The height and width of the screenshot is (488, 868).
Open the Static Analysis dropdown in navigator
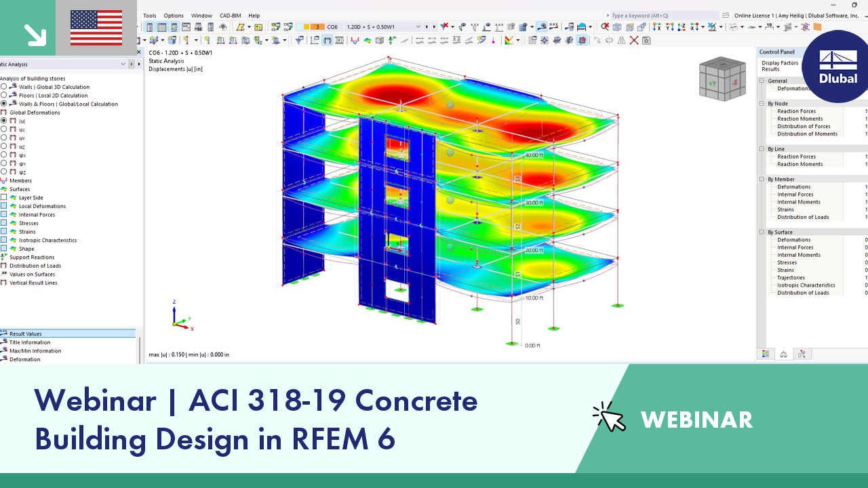pos(123,64)
